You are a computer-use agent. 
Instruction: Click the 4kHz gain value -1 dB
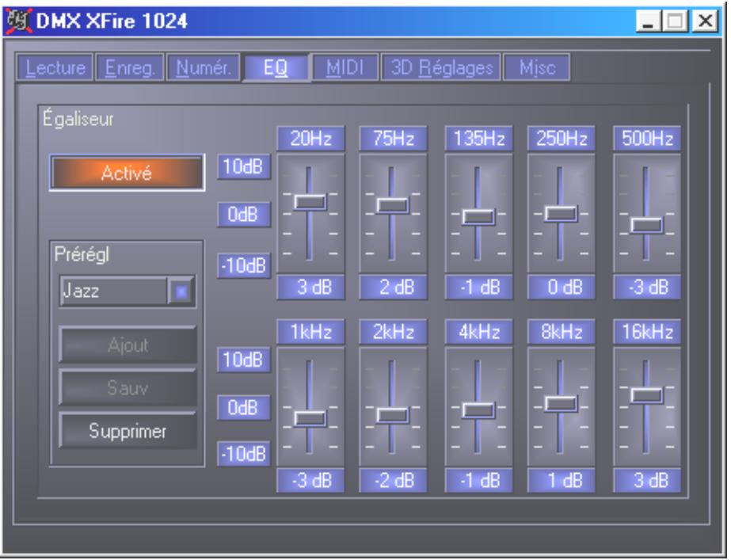point(479,480)
